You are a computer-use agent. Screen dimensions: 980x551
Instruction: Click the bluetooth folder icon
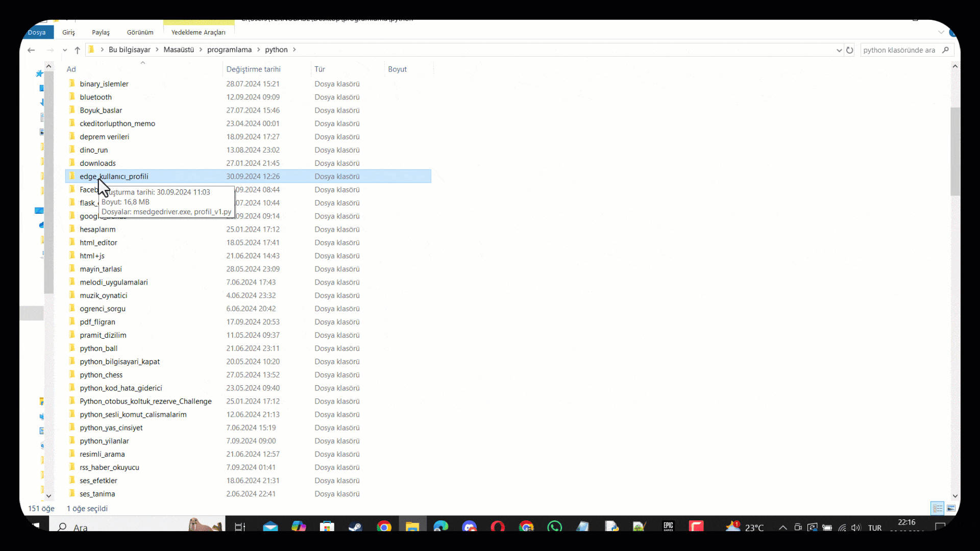(72, 97)
